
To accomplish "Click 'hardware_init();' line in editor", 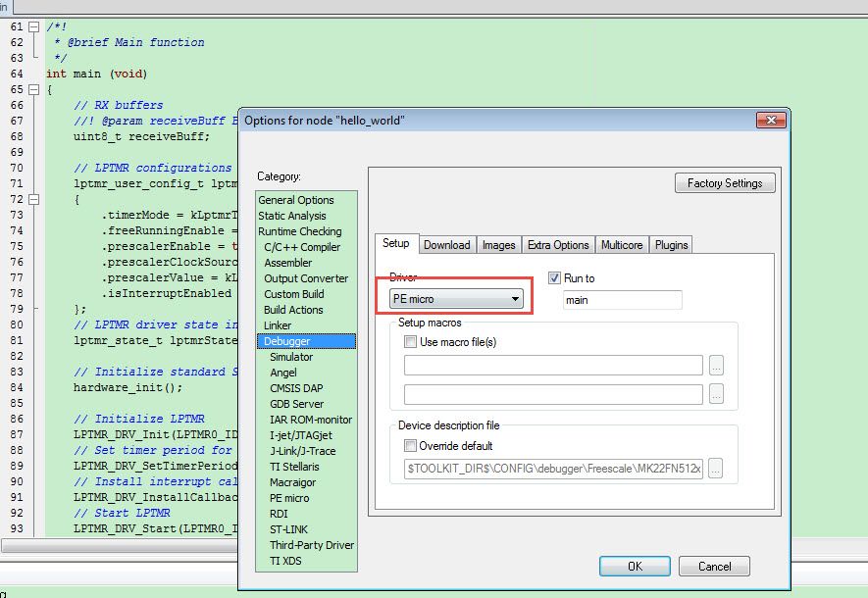I will 128,387.
